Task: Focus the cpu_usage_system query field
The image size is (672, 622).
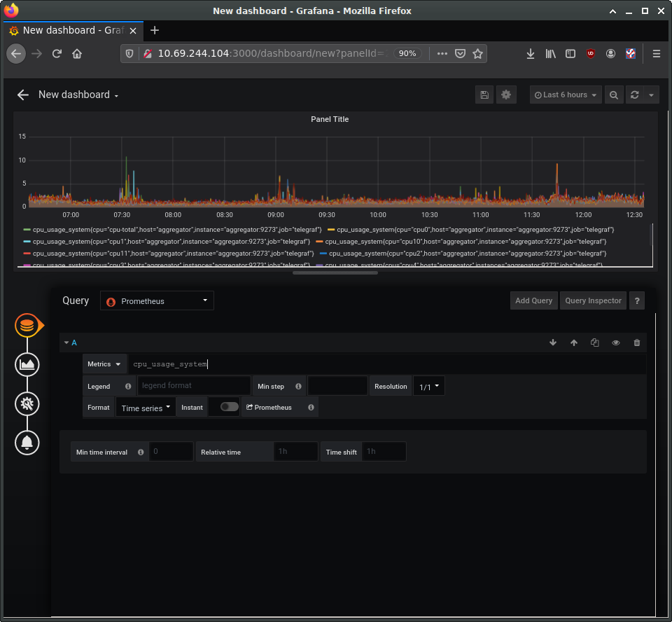Action: pos(387,364)
